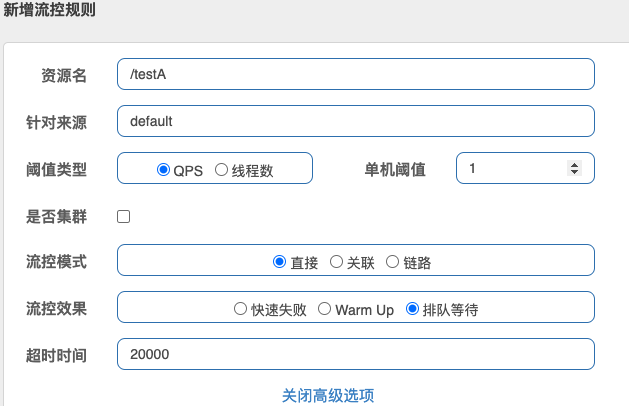Click the 资源名 label
Screen dimensions: 629x406
tap(64, 75)
